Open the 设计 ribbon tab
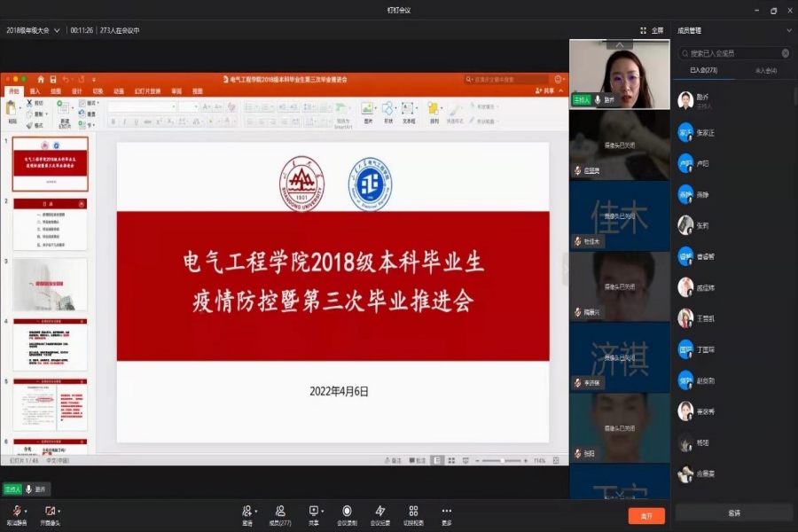Viewport: 798px width, 532px height. [76, 91]
